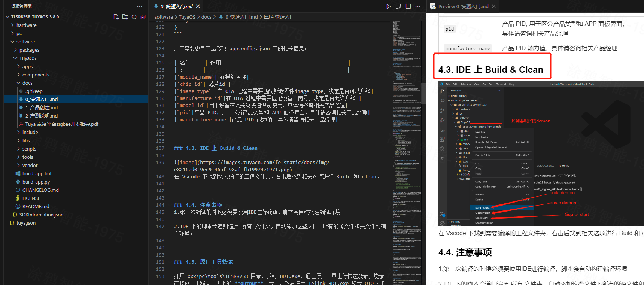Click the '资源管理器' panel title
The height and width of the screenshot is (285, 644).
click(x=21, y=6)
